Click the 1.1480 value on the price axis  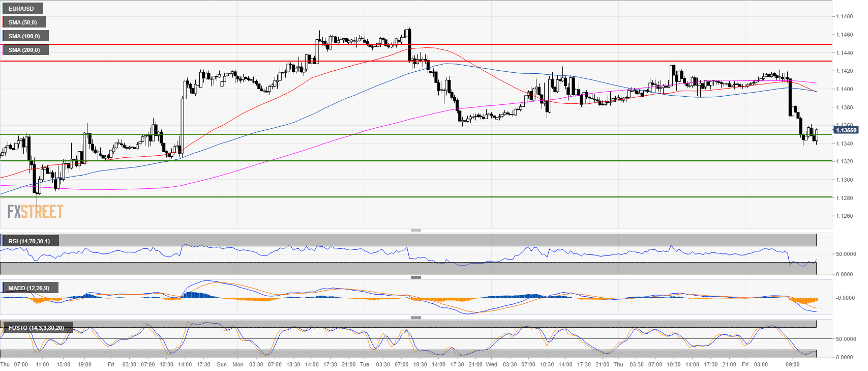coord(845,17)
